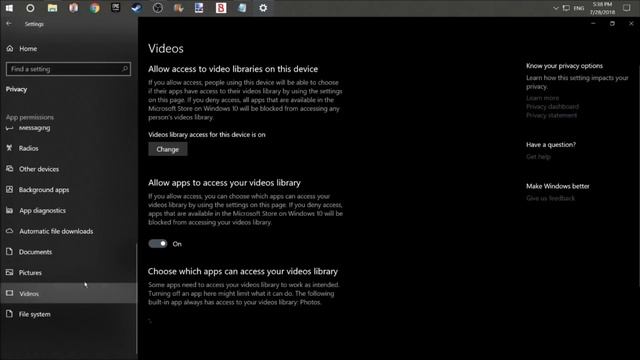
Task: Open File Explorer from the taskbar
Action: click(52, 8)
